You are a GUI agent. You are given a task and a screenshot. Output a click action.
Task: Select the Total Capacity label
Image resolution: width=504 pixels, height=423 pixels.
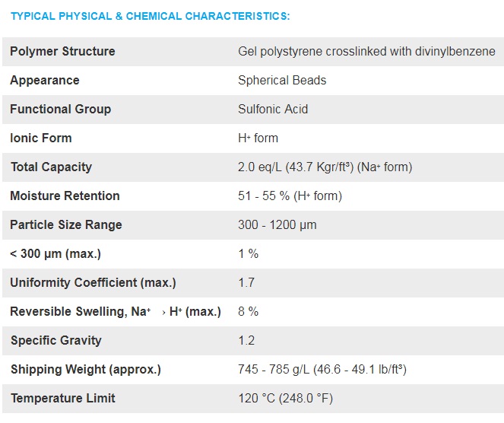click(x=51, y=167)
